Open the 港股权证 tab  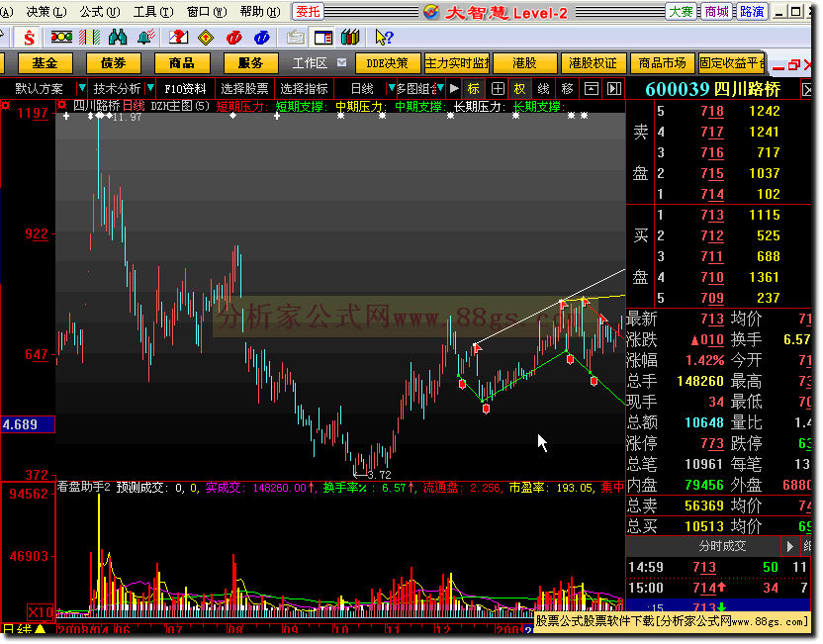point(594,63)
